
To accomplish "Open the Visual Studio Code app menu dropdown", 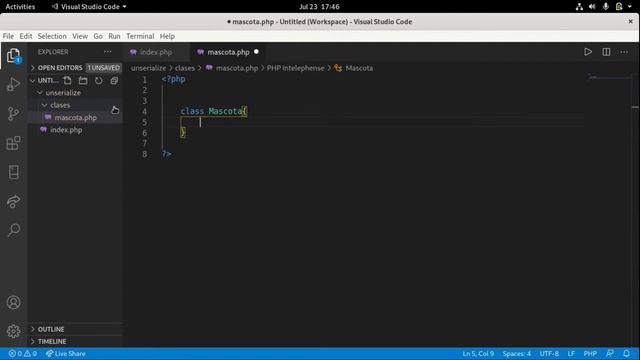I will tap(89, 7).
